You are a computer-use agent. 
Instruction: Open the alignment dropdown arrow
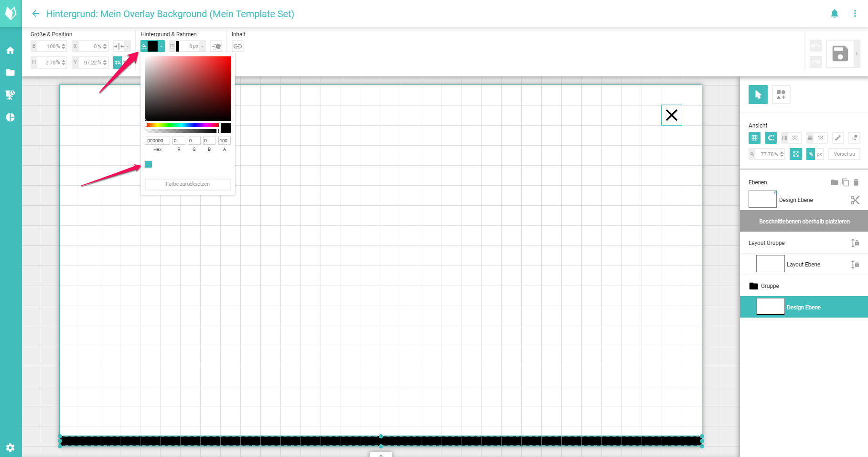pyautogui.click(x=128, y=46)
